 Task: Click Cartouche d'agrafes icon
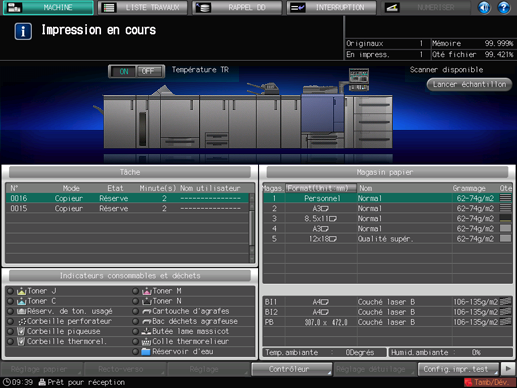pos(147,312)
